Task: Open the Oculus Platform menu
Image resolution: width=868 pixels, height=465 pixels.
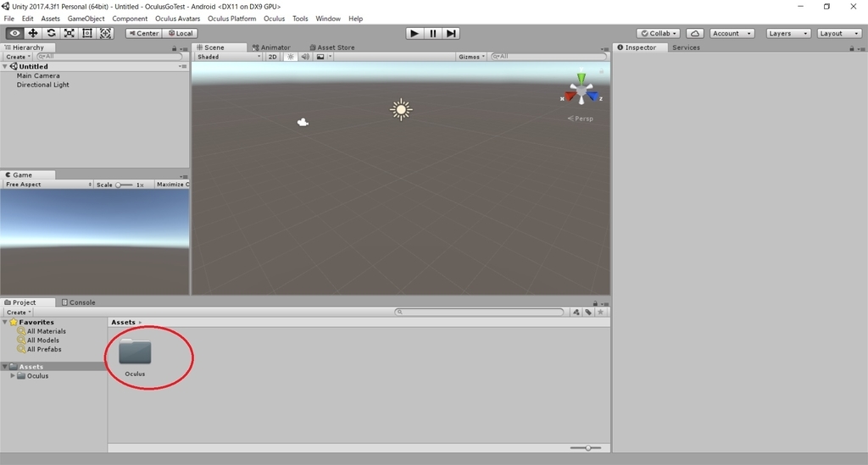Action: pos(232,19)
